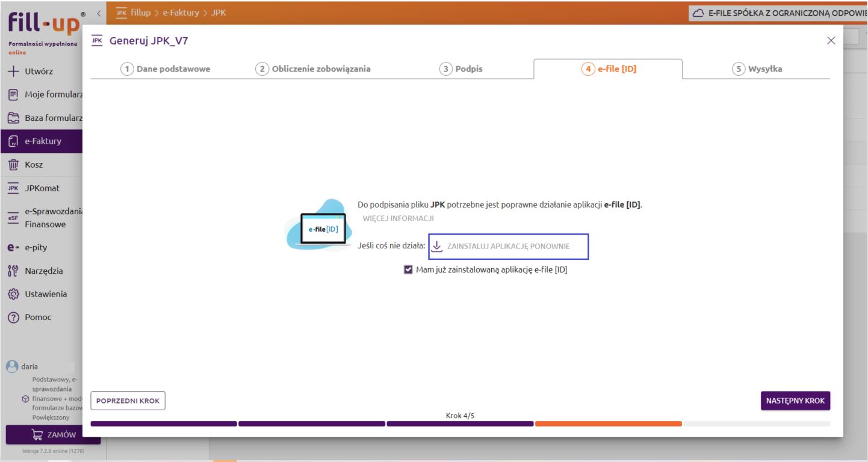
Task: Click the E-FILE SPÓŁKA company selector
Action: (778, 13)
